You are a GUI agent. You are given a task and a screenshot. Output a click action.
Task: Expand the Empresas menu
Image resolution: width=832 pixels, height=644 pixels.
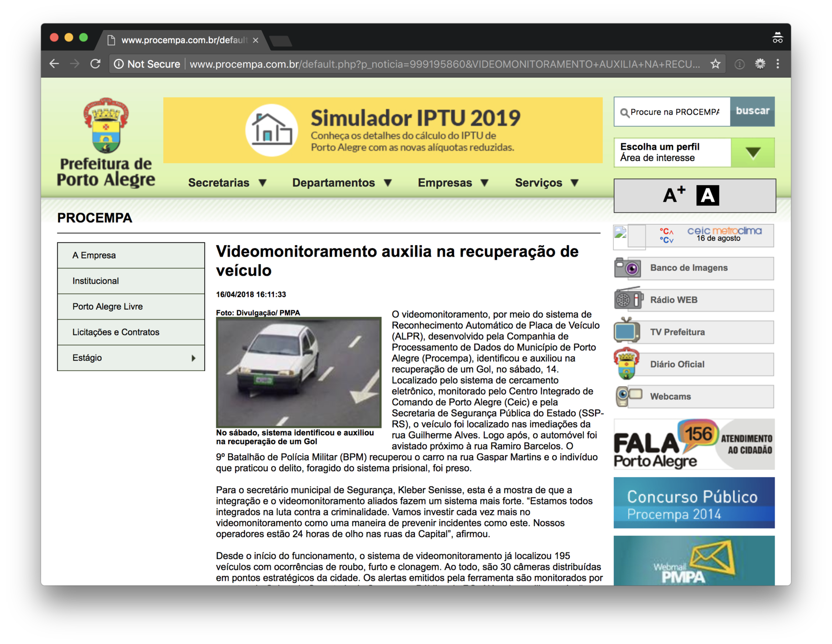[x=453, y=183]
